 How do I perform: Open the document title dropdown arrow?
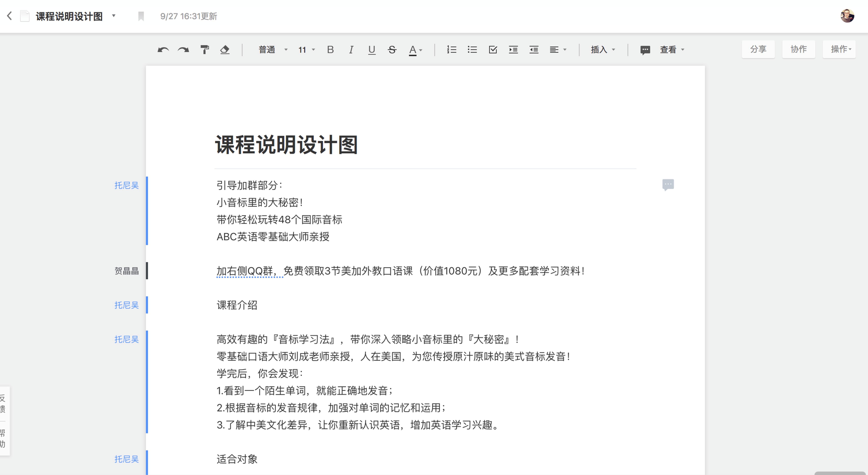114,16
